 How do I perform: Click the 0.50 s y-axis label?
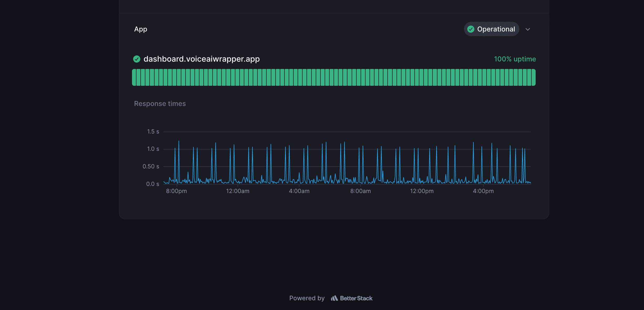click(151, 167)
